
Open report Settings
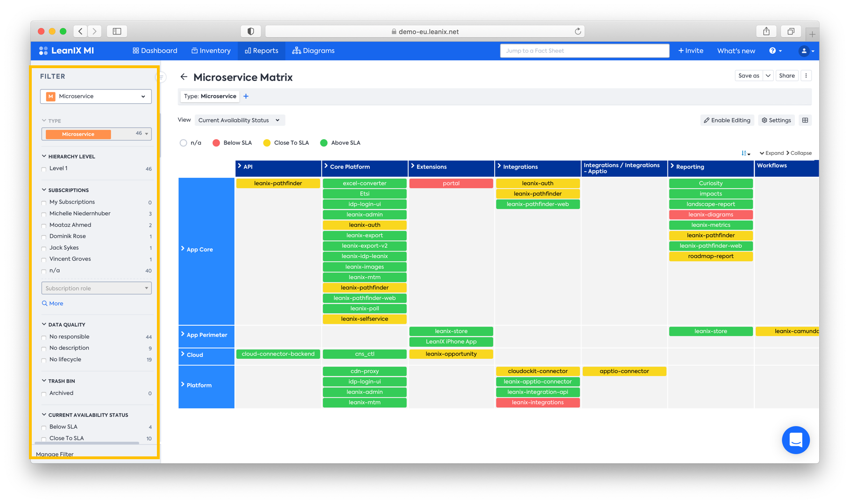click(x=776, y=120)
